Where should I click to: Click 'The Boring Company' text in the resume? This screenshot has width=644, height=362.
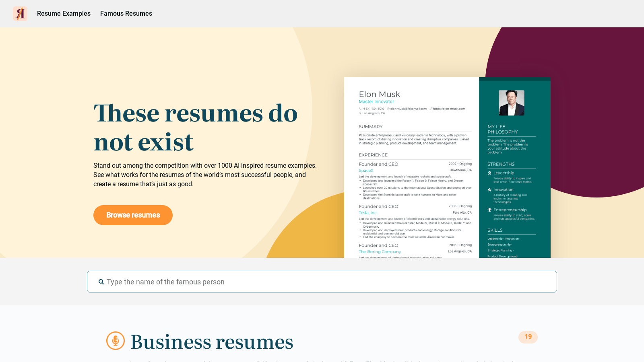380,252
